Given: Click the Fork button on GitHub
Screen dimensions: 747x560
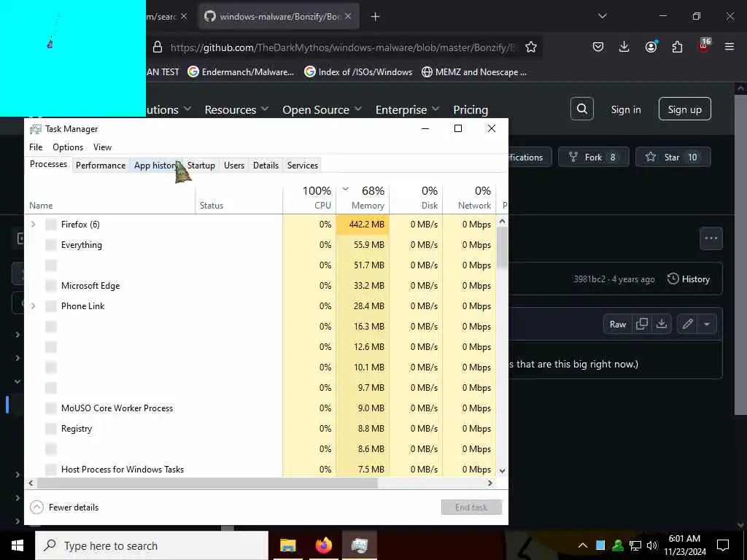Looking at the screenshot, I should click(593, 157).
